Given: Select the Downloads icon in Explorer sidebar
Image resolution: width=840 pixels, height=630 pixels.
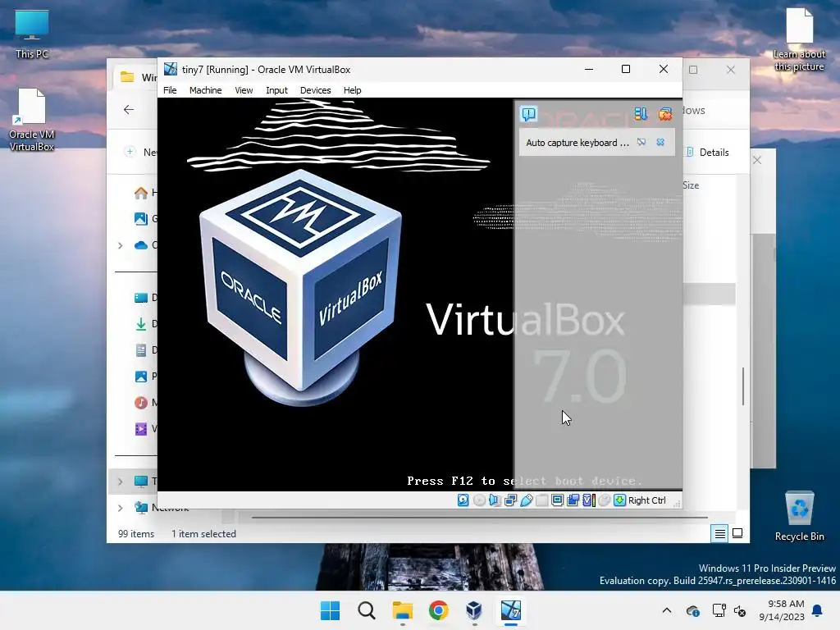Looking at the screenshot, I should click(141, 323).
